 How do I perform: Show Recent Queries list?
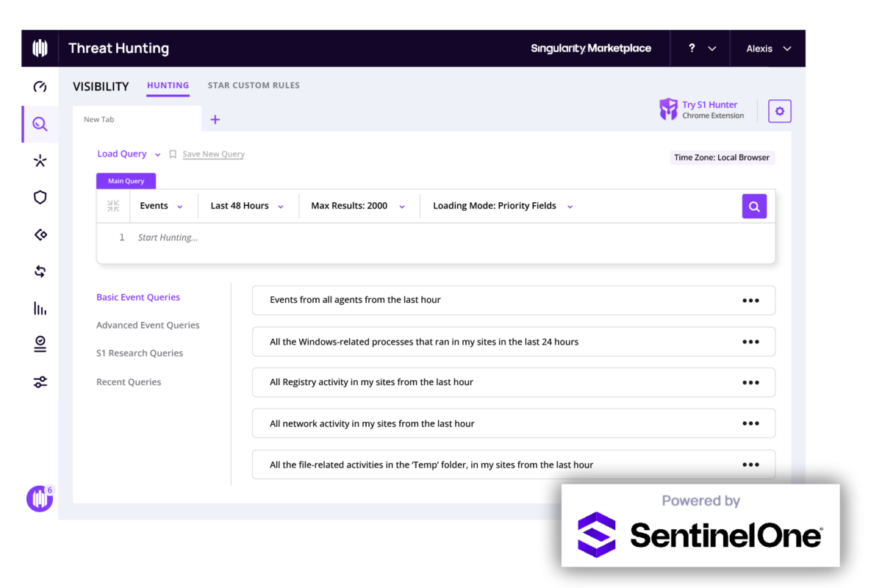click(x=129, y=382)
